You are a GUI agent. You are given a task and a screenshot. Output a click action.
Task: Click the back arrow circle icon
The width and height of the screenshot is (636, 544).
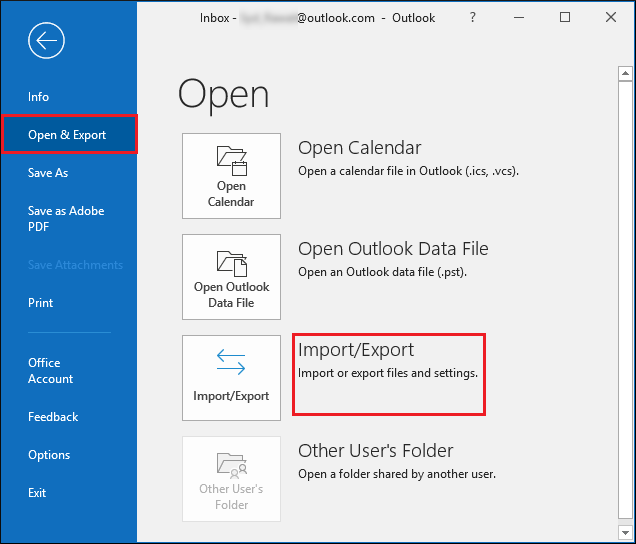pos(46,41)
